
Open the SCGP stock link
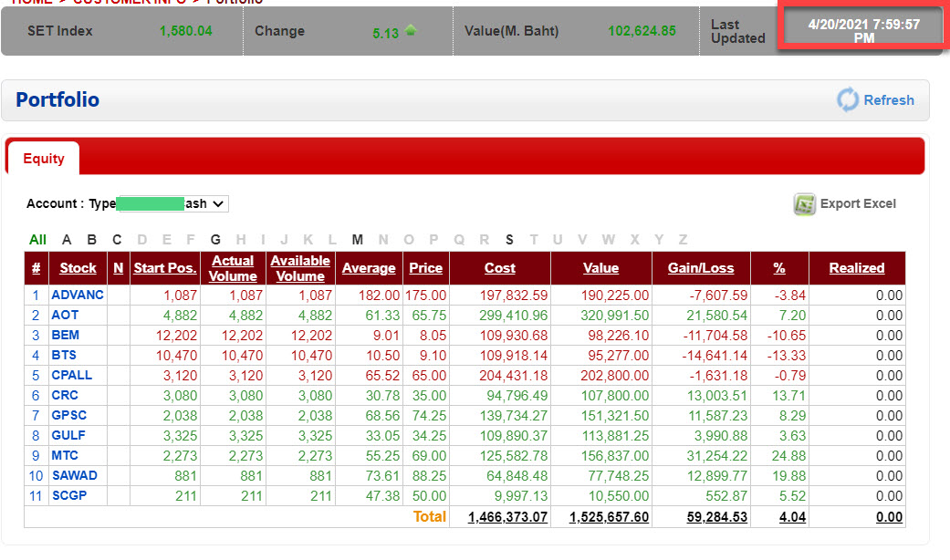pos(69,495)
